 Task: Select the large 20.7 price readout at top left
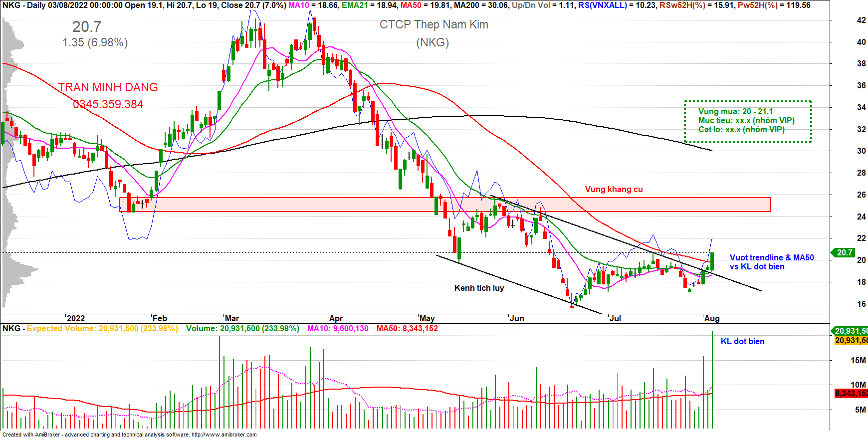(87, 27)
